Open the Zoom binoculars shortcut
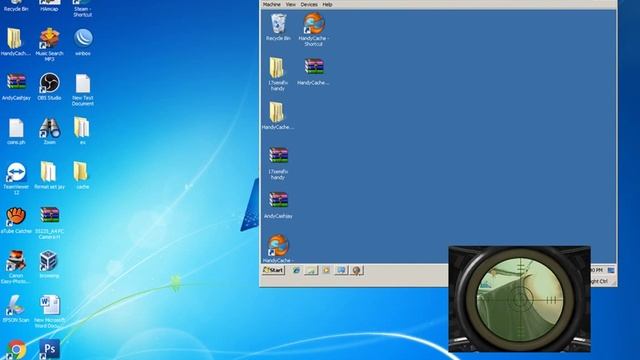Screen dimensions: 640x360 (50, 131)
